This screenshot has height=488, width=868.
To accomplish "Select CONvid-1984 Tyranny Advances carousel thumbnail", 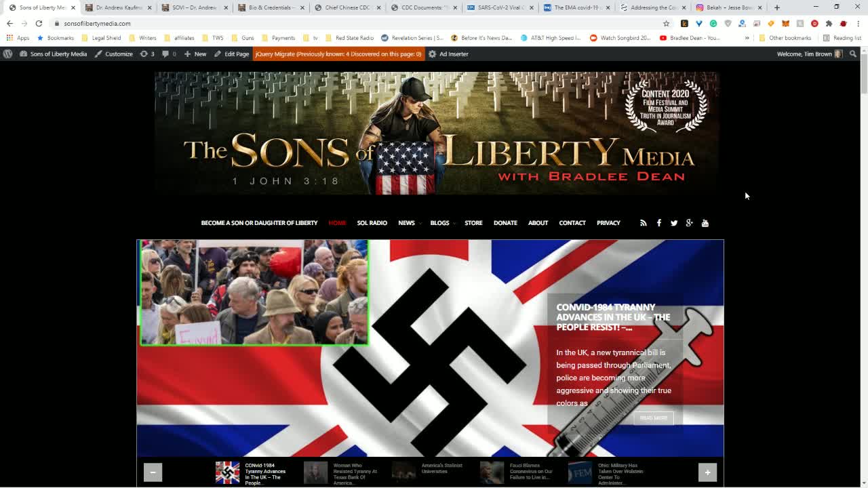I will (227, 472).
